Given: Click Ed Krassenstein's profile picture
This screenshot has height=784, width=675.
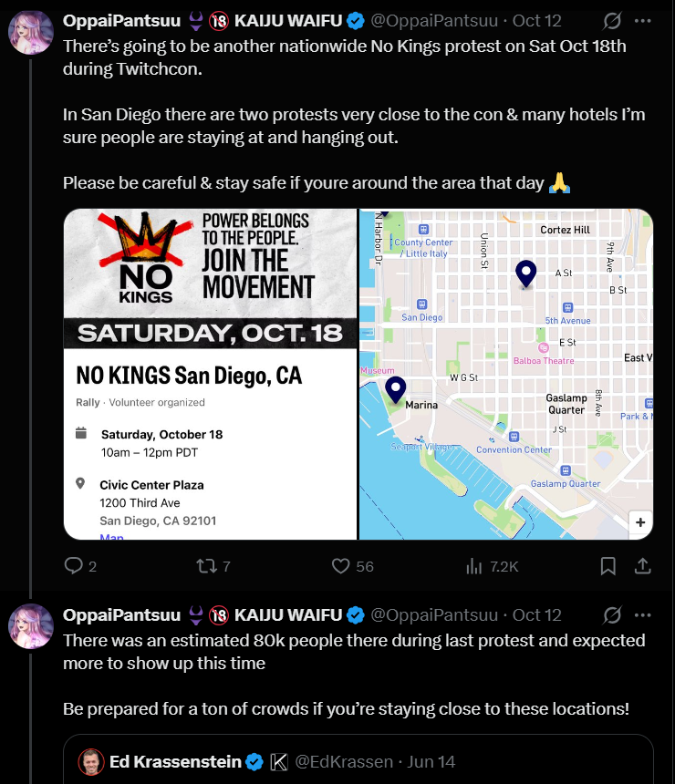Looking at the screenshot, I should (x=90, y=762).
